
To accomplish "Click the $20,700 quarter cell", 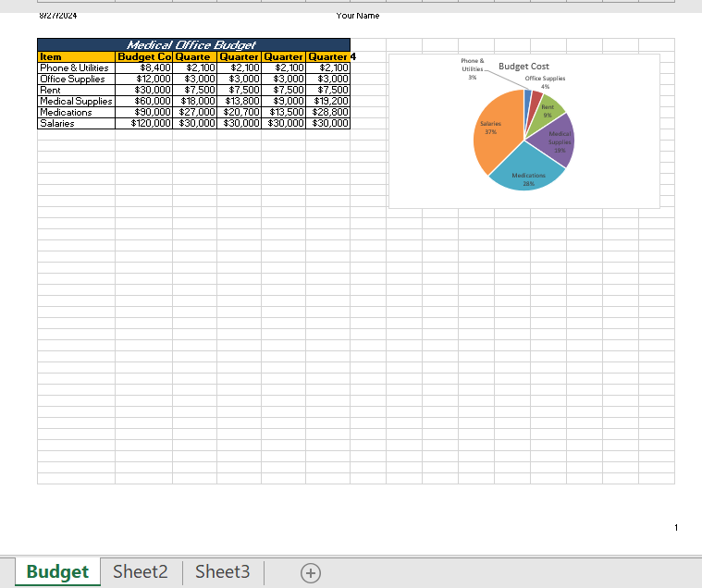I will [239, 112].
